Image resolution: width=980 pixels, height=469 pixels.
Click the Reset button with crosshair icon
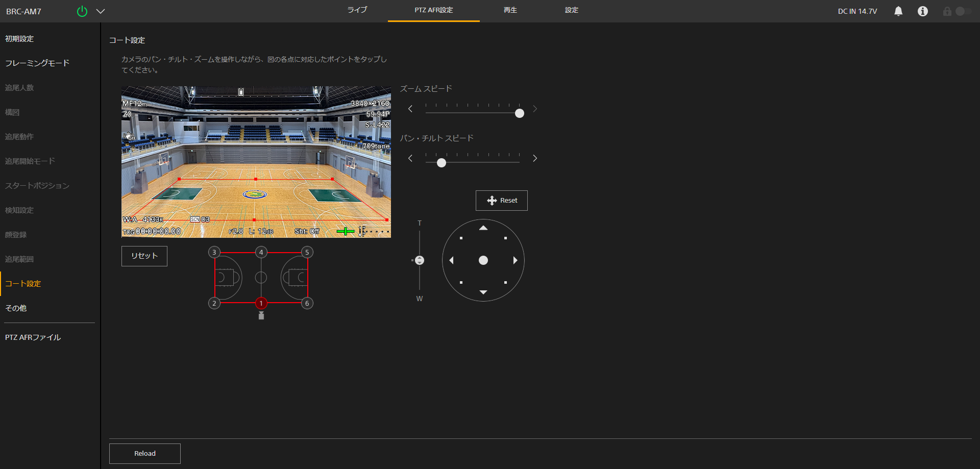coord(501,201)
